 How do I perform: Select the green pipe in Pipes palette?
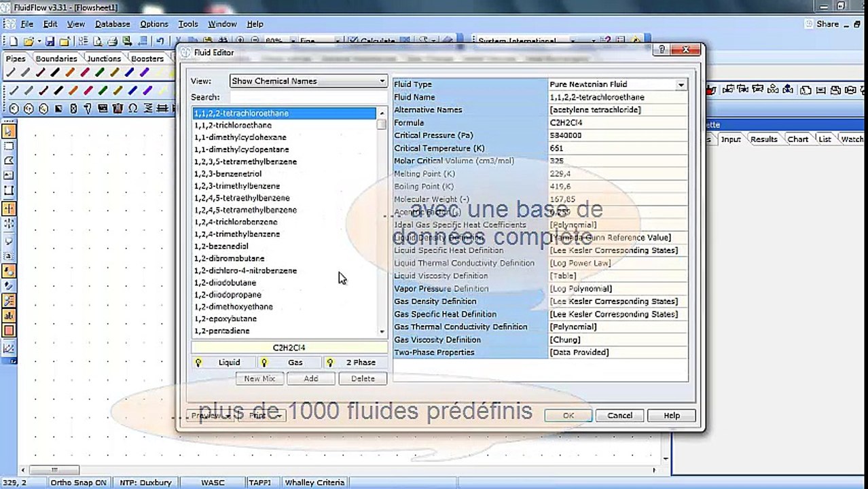101,73
